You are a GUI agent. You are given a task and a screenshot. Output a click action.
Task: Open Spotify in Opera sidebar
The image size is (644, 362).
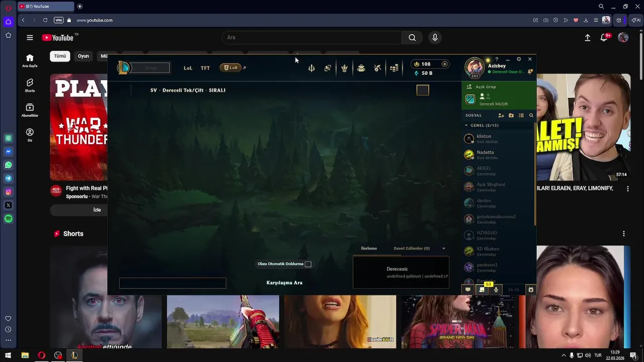click(x=9, y=219)
